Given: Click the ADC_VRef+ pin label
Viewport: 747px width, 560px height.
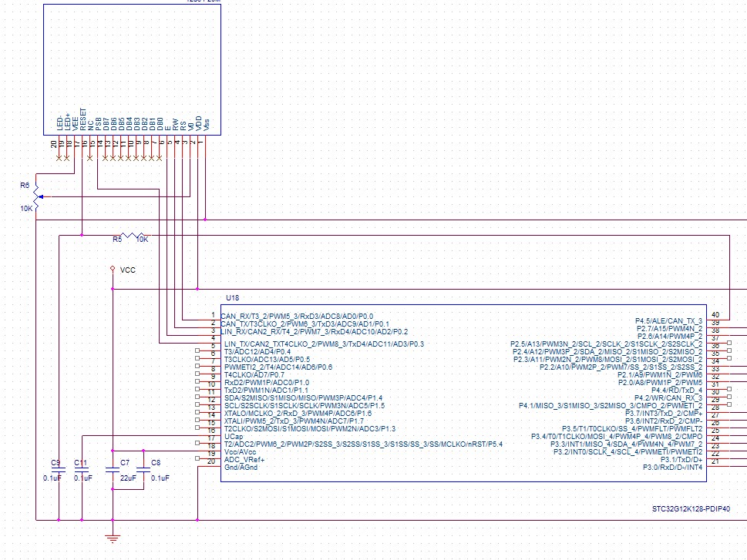Looking at the screenshot, I should tap(244, 460).
